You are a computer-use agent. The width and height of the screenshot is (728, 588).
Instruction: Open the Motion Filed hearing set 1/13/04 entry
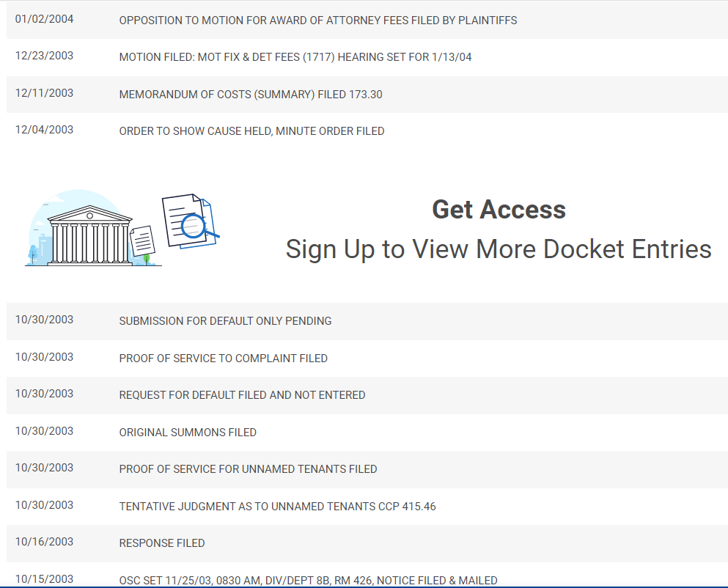[295, 57]
